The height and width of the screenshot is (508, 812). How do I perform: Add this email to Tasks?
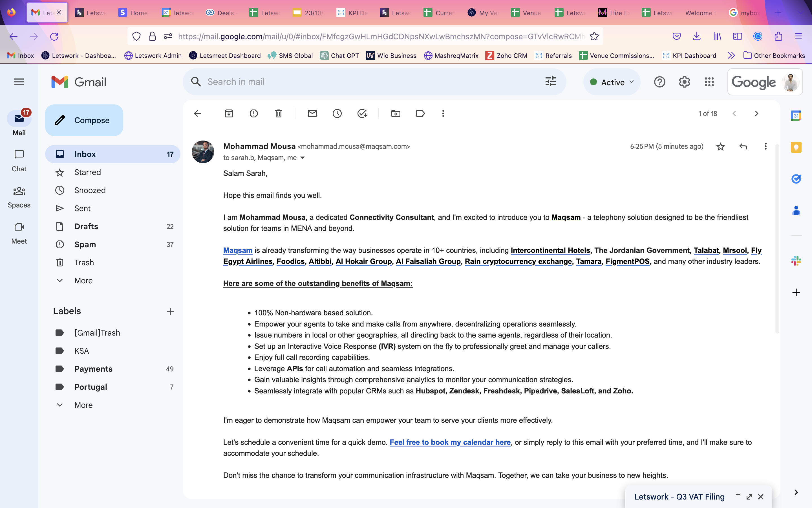[x=362, y=113]
